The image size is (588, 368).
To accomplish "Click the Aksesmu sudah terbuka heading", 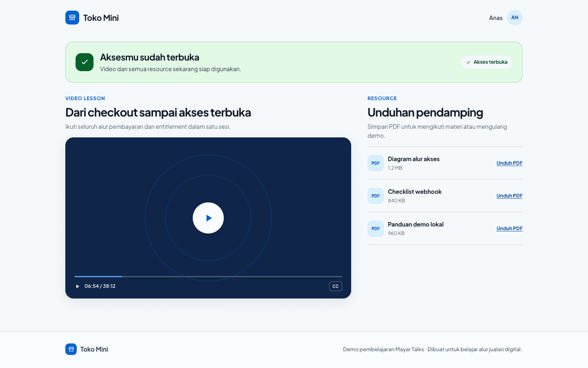I will [149, 57].
